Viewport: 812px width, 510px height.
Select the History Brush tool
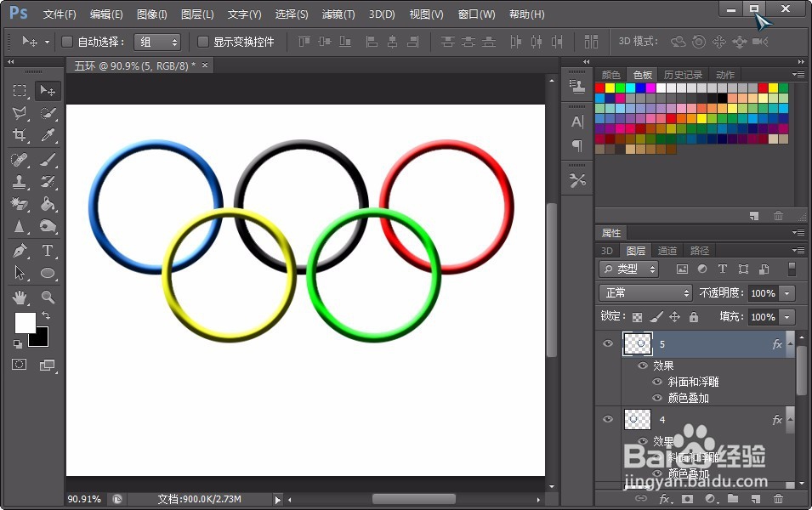(48, 182)
